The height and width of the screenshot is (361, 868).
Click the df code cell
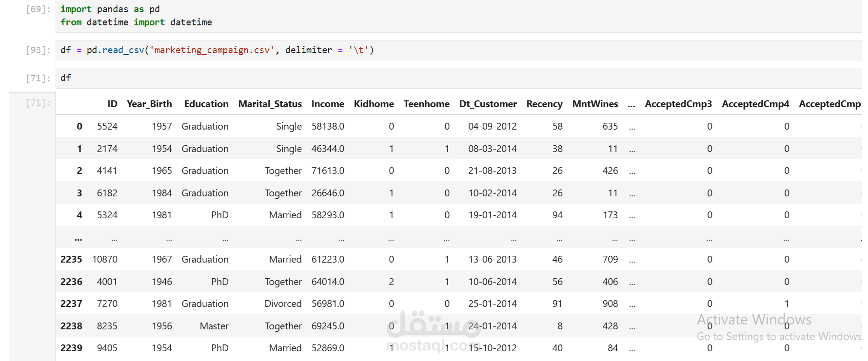pos(458,78)
